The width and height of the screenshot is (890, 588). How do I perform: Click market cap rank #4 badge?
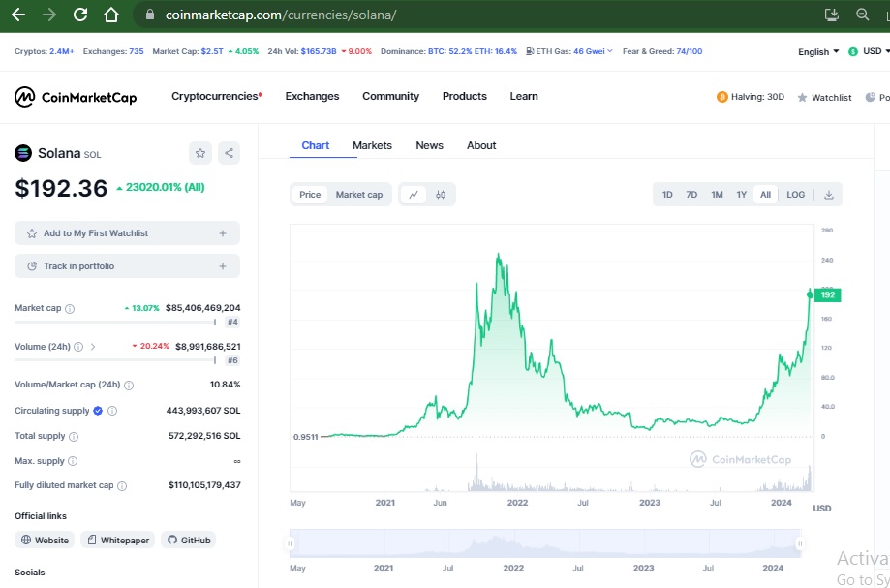click(232, 323)
